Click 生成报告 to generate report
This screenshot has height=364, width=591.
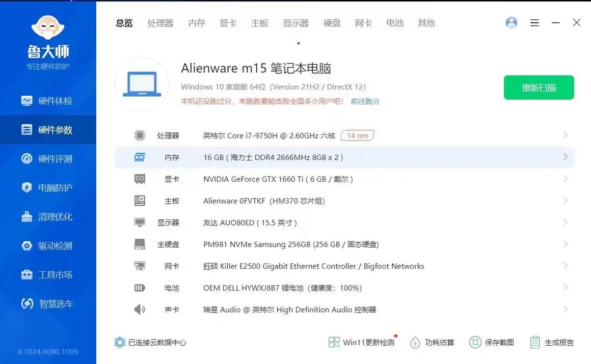[552, 342]
